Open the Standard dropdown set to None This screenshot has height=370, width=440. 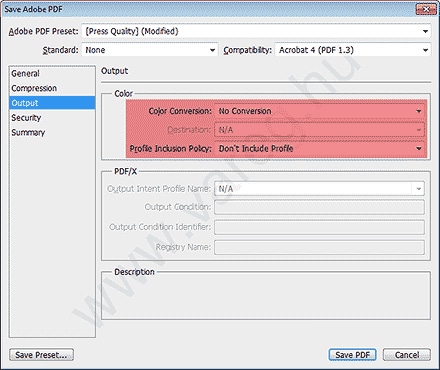150,50
